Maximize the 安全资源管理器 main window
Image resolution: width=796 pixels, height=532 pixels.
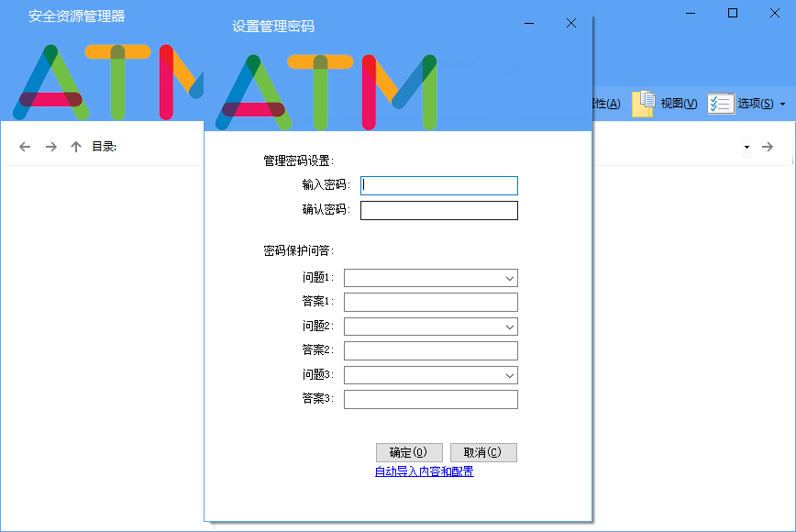point(732,13)
